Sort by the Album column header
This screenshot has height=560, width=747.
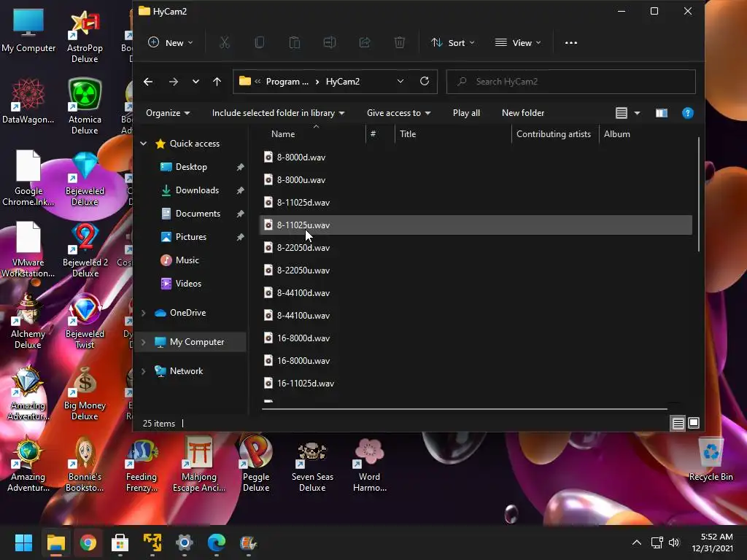coord(617,134)
